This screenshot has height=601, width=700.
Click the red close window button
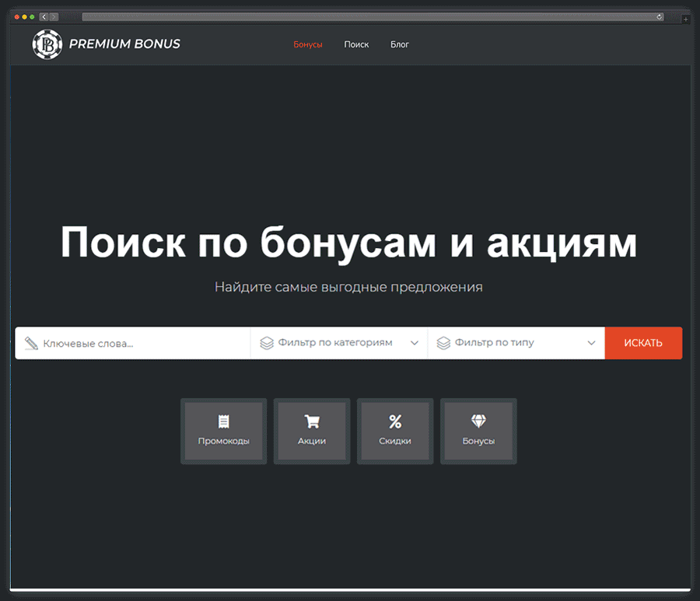click(x=17, y=17)
